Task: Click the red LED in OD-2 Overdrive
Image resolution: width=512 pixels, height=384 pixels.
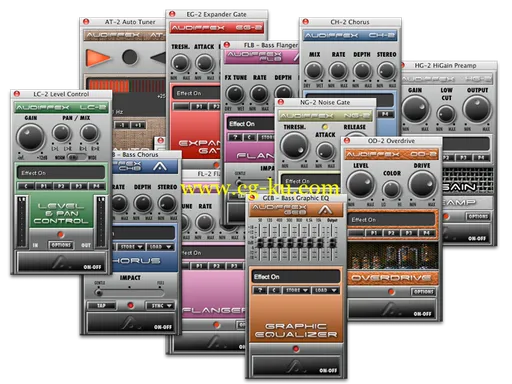Action: pyautogui.click(x=391, y=292)
